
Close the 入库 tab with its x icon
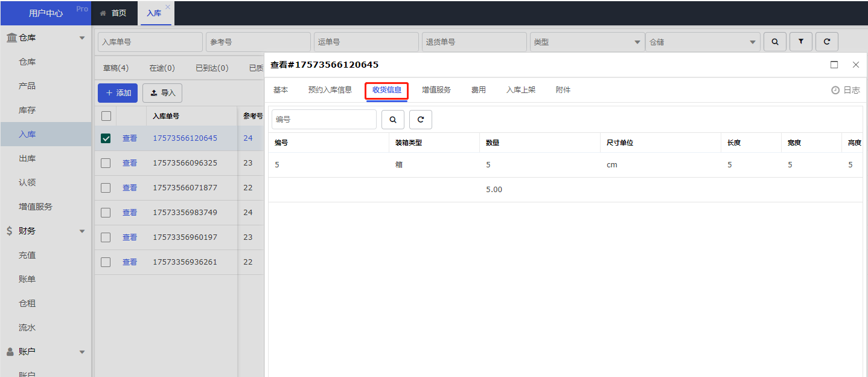click(x=168, y=7)
